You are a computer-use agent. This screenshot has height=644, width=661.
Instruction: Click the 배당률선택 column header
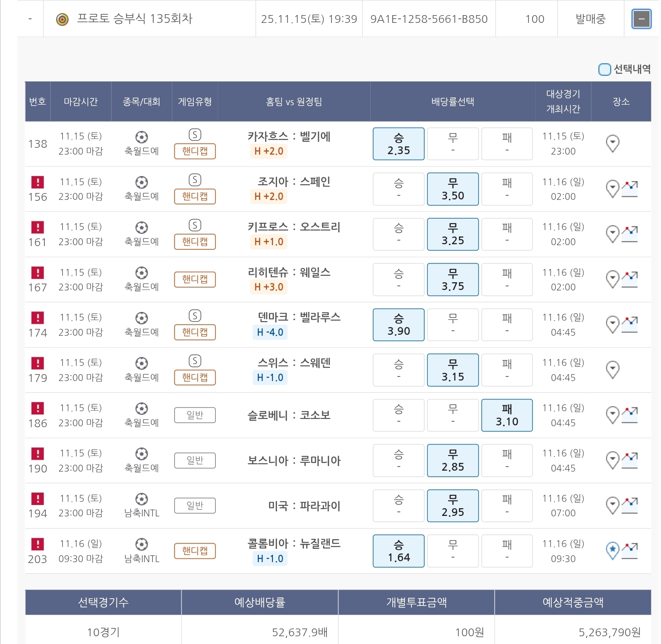[453, 102]
